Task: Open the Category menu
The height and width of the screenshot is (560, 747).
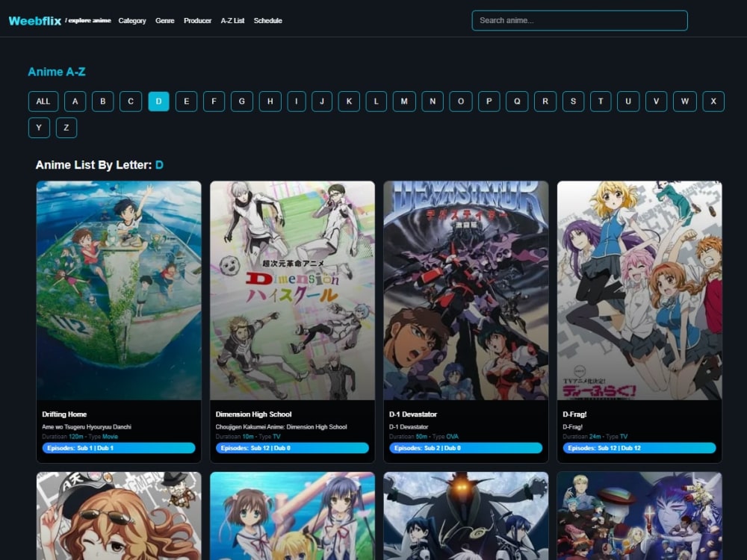Action: (132, 20)
